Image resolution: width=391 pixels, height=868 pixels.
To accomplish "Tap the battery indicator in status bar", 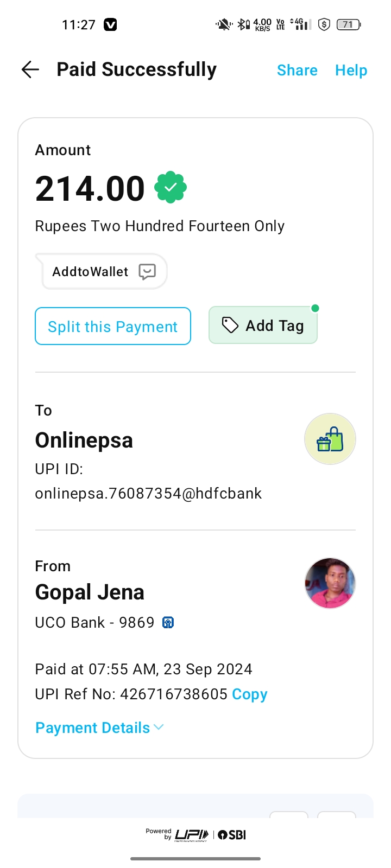I will click(x=348, y=24).
